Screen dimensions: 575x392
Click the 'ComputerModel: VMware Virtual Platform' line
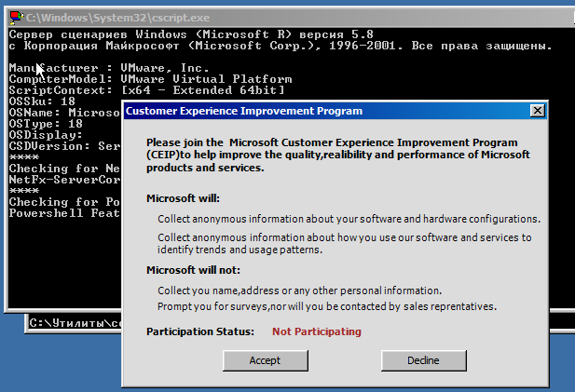pos(150,79)
